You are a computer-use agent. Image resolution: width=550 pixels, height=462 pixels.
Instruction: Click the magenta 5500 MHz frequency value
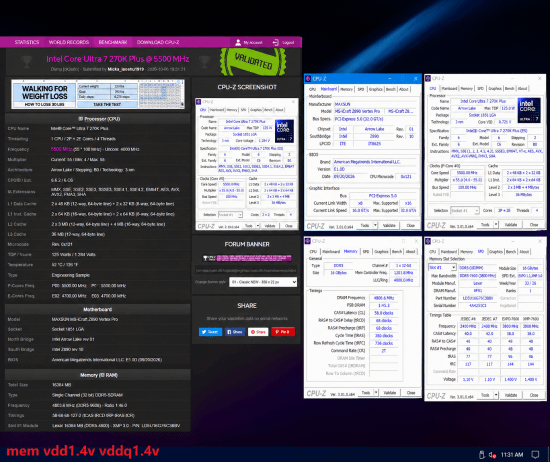[61, 149]
